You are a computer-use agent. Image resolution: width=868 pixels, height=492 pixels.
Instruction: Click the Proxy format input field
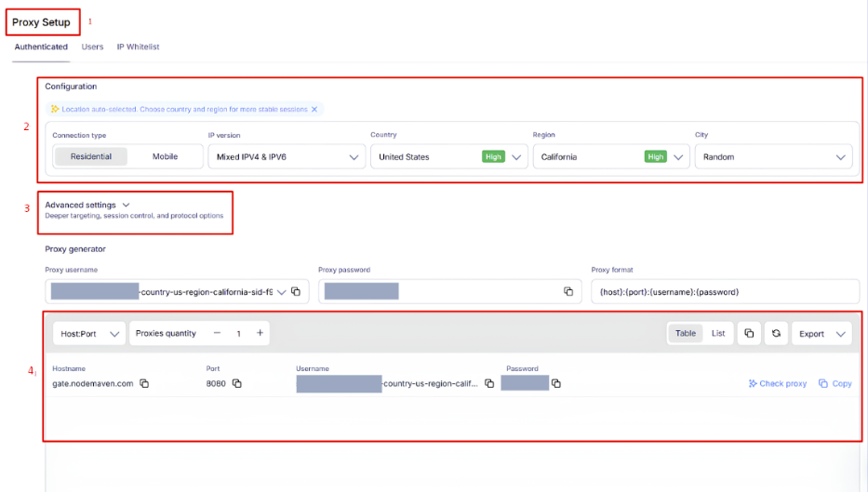725,292
